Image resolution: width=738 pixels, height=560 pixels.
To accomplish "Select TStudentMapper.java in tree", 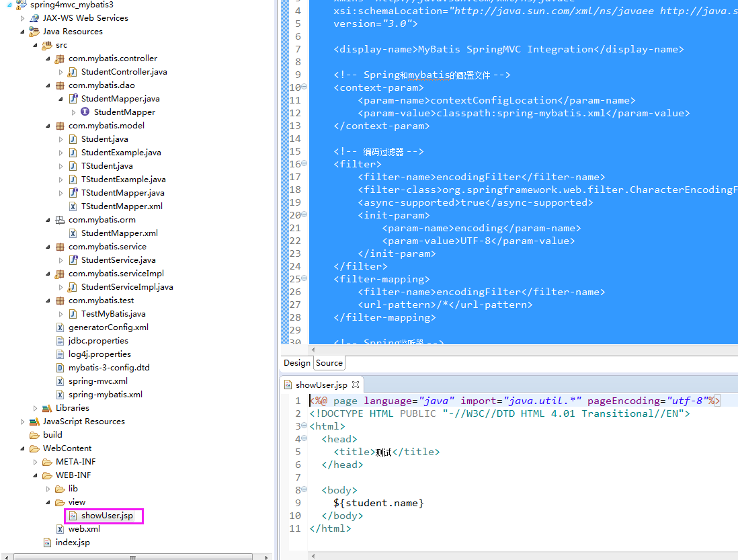I will (x=123, y=193).
